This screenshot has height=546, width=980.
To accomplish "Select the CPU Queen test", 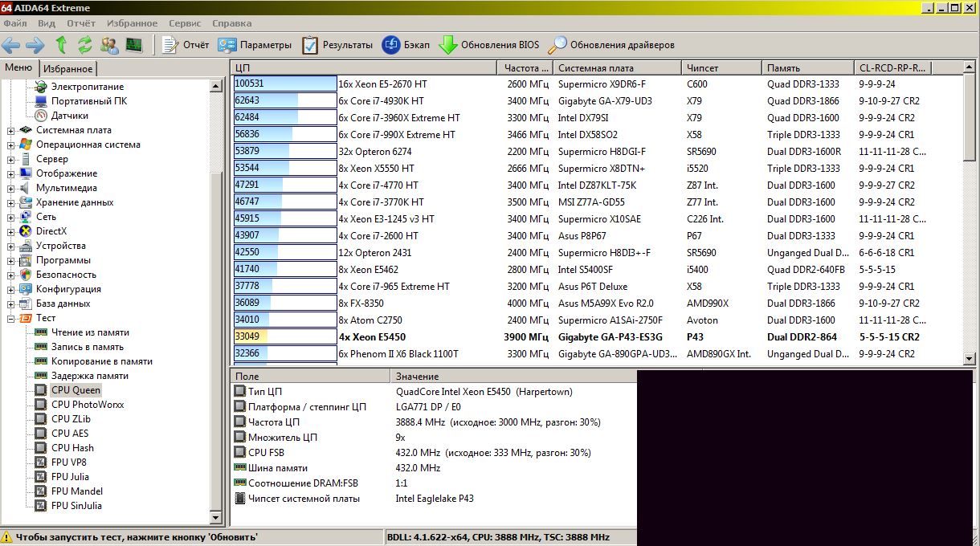I will (x=68, y=390).
